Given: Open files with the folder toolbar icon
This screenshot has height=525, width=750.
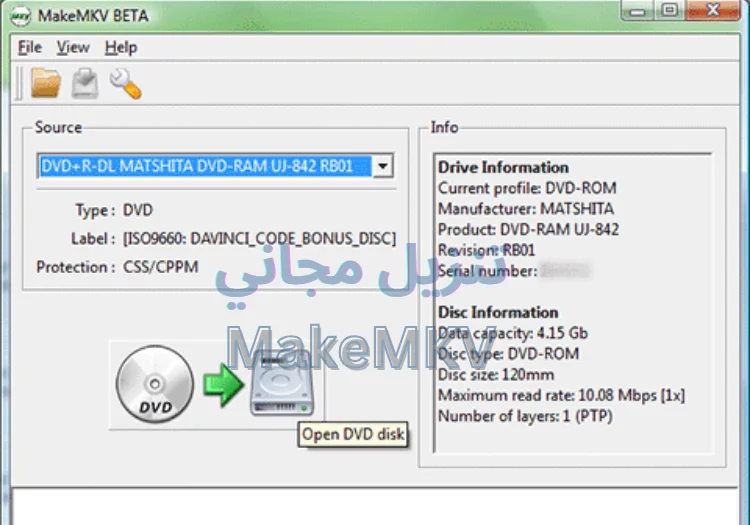Looking at the screenshot, I should tap(46, 83).
